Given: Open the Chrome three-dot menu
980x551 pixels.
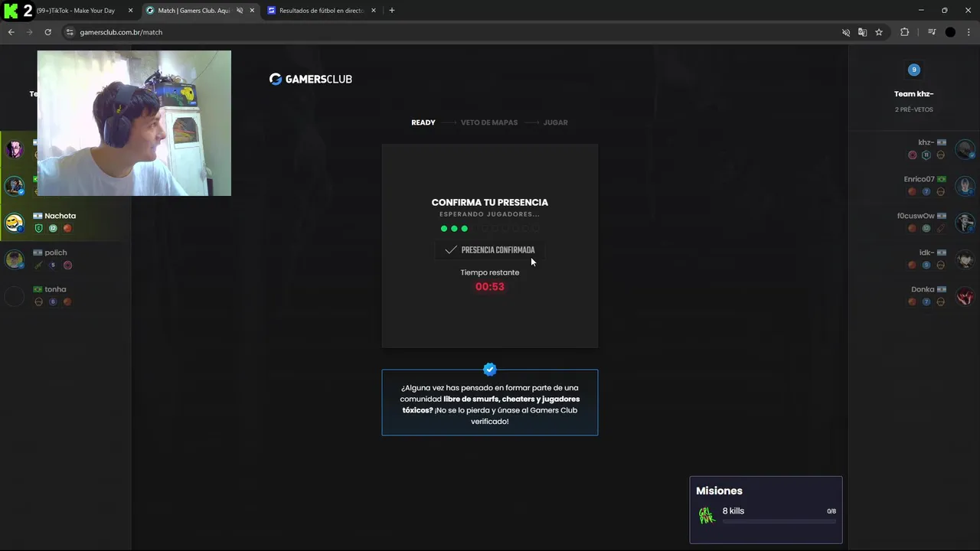Looking at the screenshot, I should click(969, 32).
